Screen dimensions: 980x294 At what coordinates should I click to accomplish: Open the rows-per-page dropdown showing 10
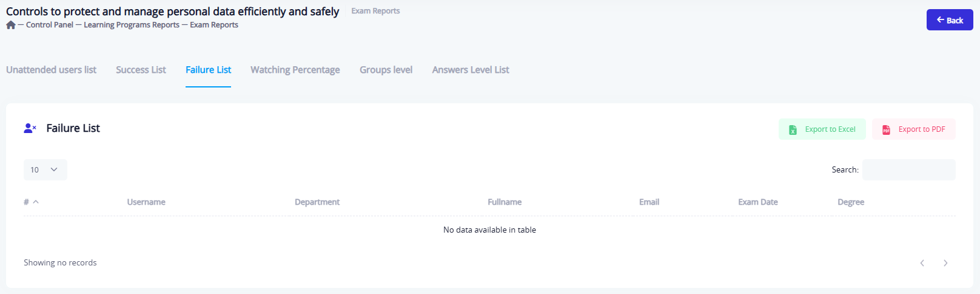pyautogui.click(x=45, y=170)
